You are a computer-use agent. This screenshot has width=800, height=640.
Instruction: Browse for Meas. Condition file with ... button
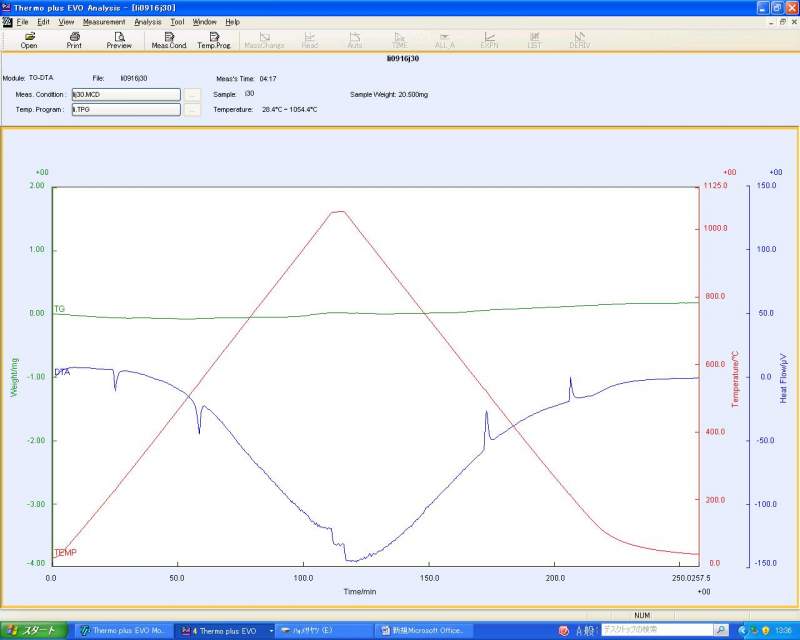click(193, 94)
